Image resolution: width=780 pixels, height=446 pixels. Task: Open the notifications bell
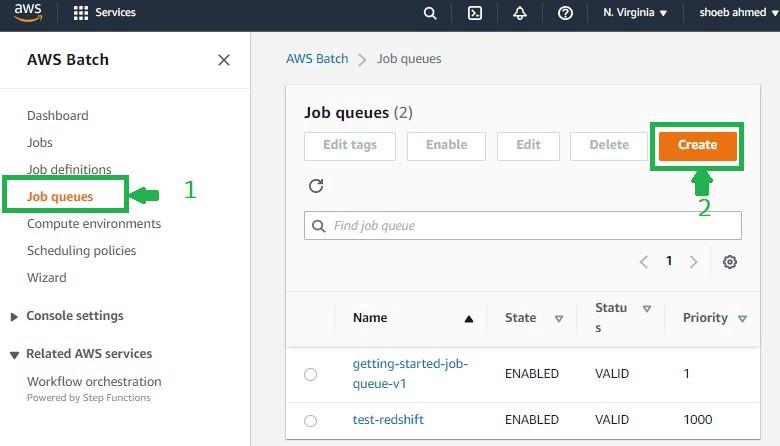pos(520,13)
